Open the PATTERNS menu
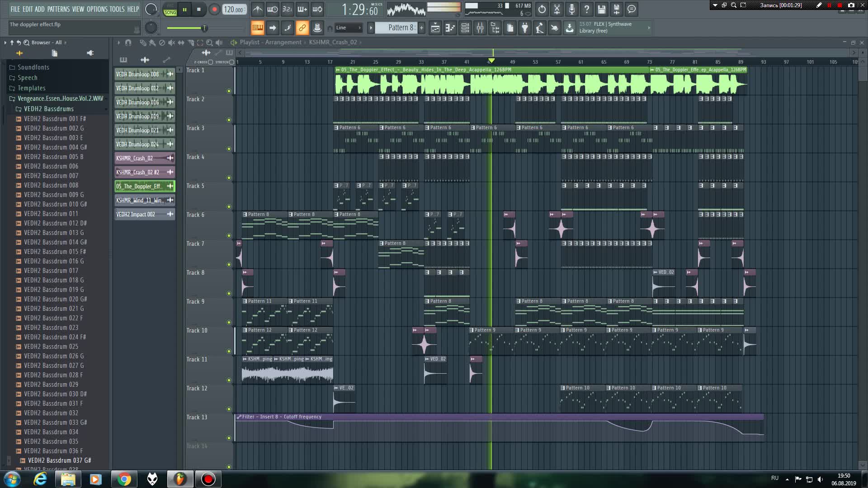Screen dimensions: 868x488 58,9
